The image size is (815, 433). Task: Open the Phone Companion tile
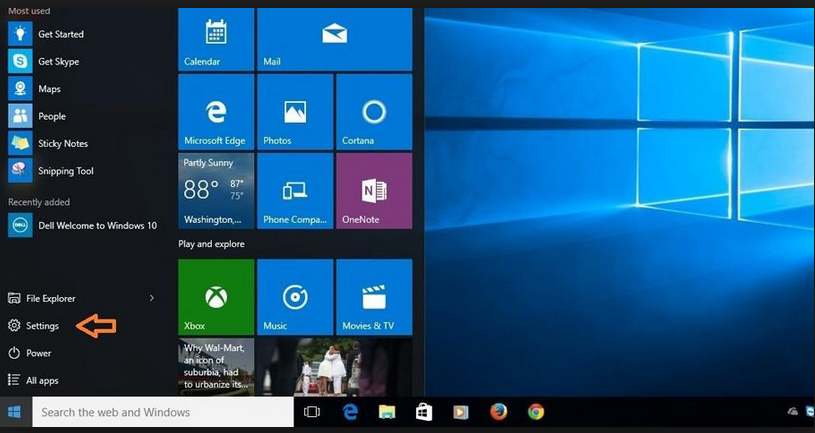click(x=295, y=191)
